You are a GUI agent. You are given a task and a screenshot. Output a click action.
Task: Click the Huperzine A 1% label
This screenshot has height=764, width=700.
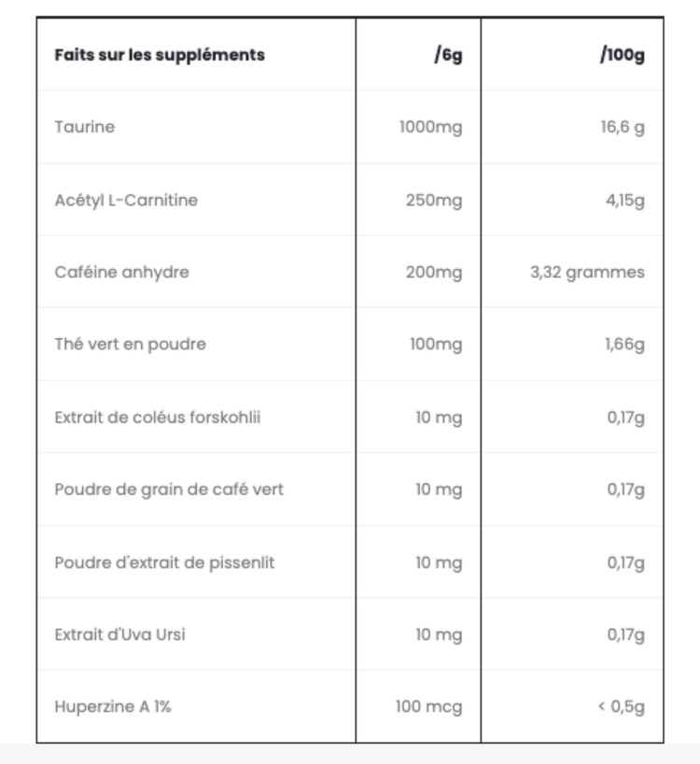pyautogui.click(x=113, y=706)
